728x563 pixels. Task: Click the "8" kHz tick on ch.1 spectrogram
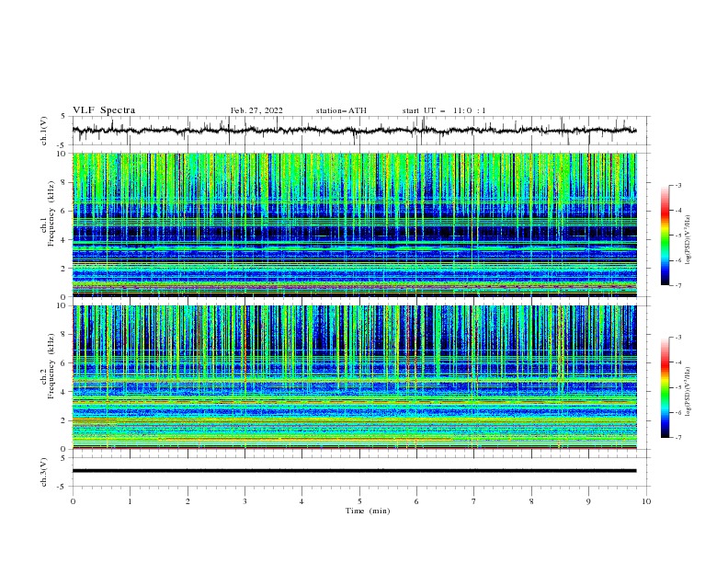pyautogui.click(x=64, y=182)
